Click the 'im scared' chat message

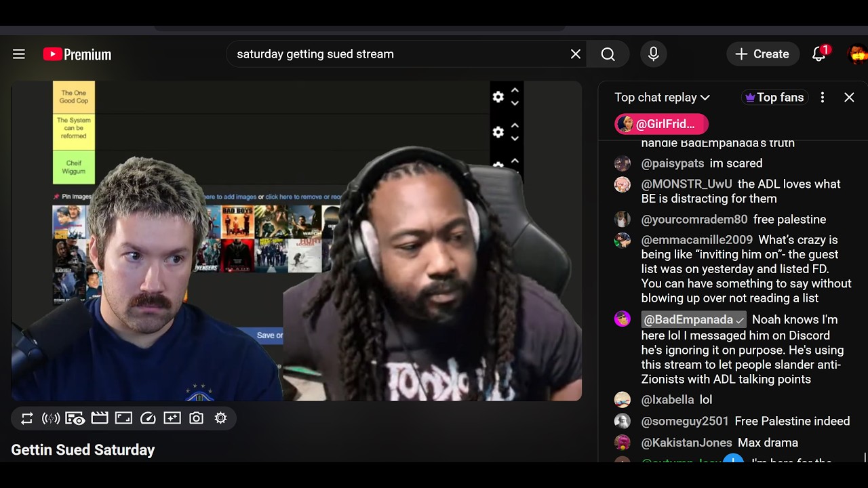(x=736, y=163)
